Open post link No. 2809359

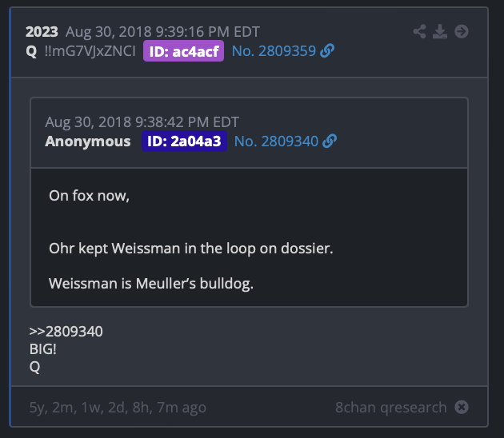tap(274, 51)
